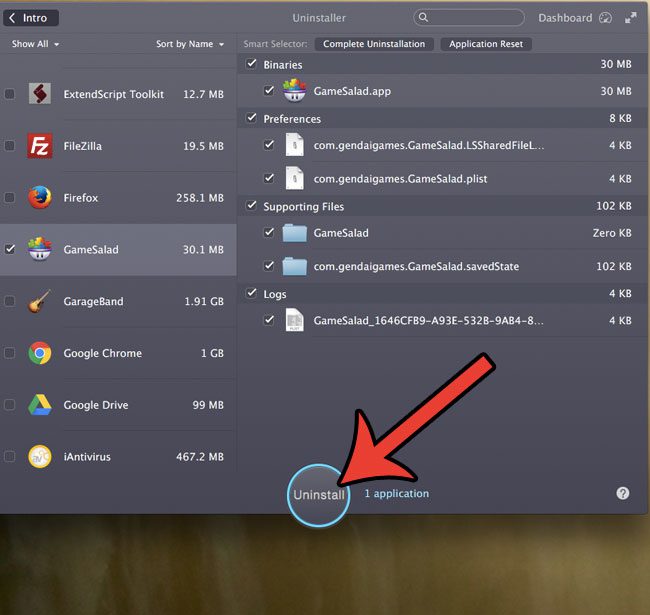Click the ExtendScript Toolkit icon
650x615 pixels.
[40, 94]
